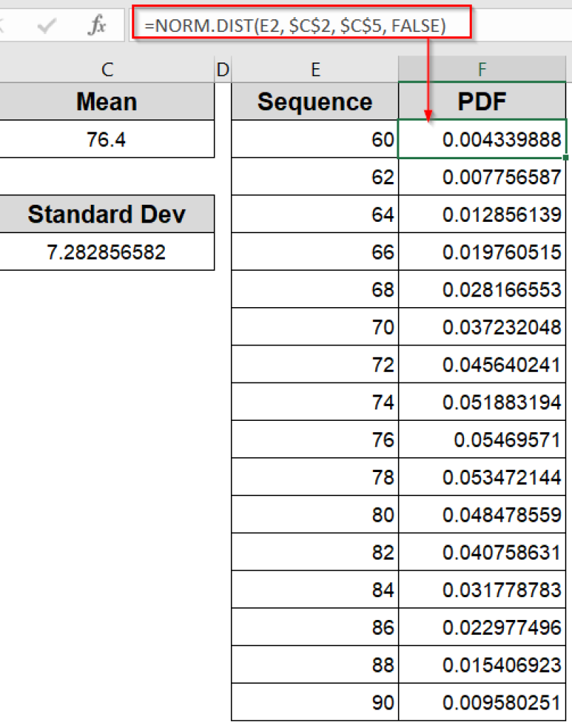This screenshot has height=728, width=572.
Task: Select column header C
Action: [107, 69]
